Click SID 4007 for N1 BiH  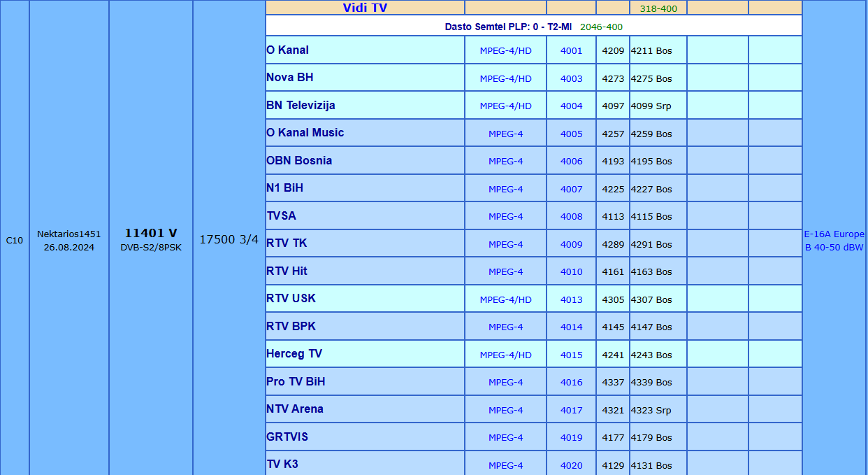point(571,189)
